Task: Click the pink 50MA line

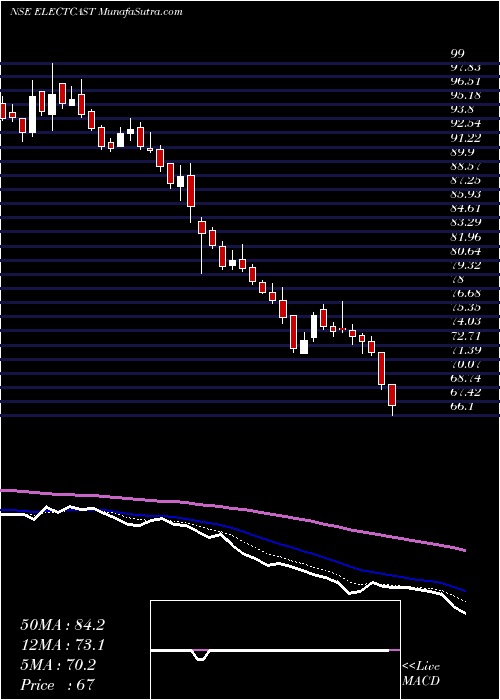Action: (232, 508)
